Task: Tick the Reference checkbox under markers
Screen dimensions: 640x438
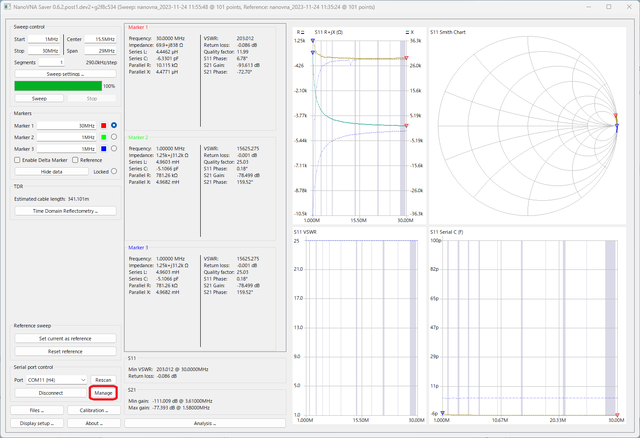Action: click(x=75, y=160)
